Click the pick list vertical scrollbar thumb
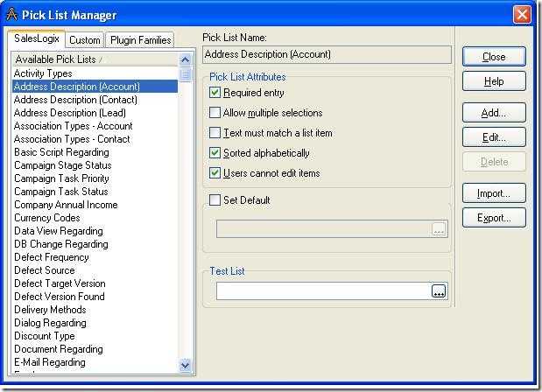 tap(186, 74)
